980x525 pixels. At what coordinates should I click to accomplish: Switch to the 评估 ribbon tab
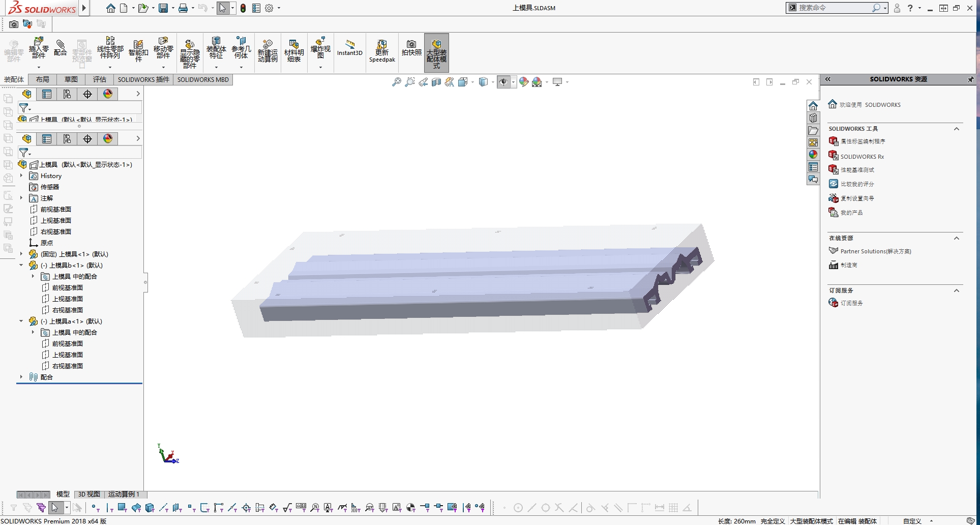[100, 79]
